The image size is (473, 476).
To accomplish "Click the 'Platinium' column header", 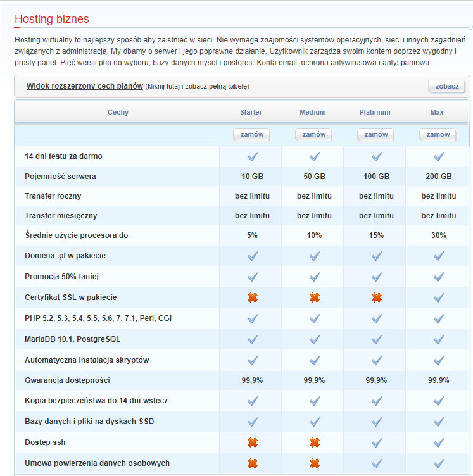I will point(375,112).
